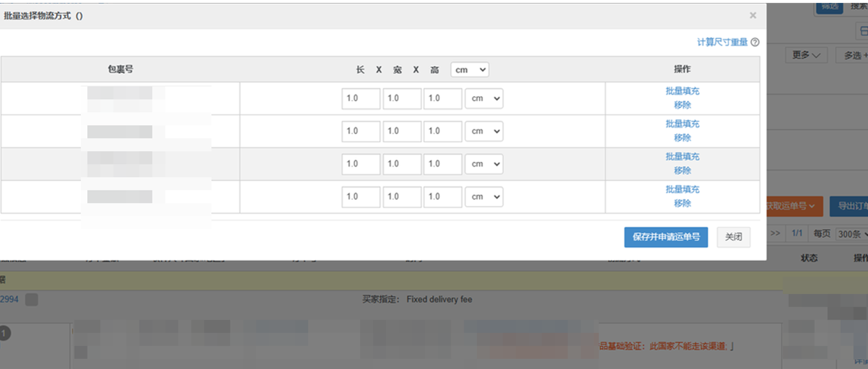Click the first row's length input field
868x369 pixels.
coord(361,99)
